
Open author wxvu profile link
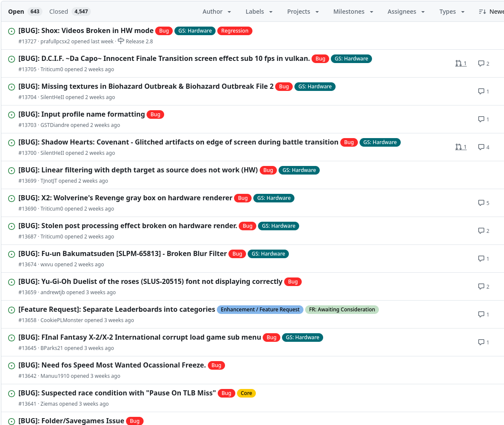[47, 265]
